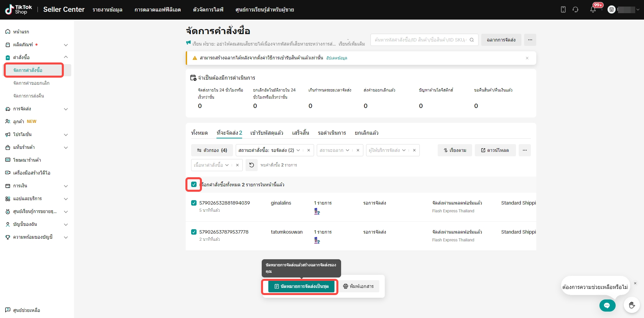Open จัดการคำขอยกเลิก in sidebar
Screen dimensions: 644x318
point(31,83)
